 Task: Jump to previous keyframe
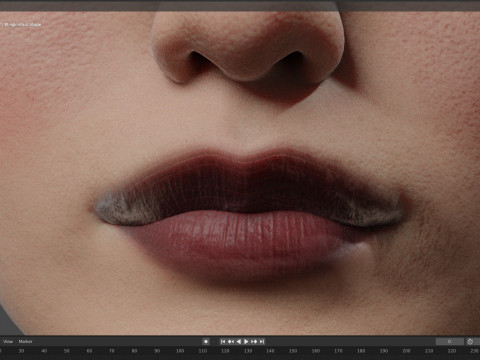tap(231, 341)
